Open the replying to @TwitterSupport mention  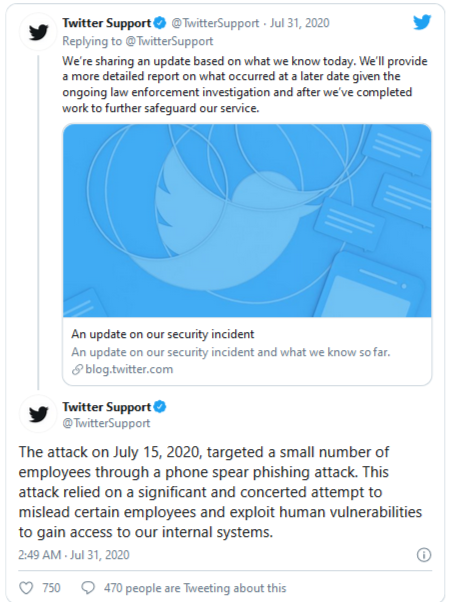point(169,41)
